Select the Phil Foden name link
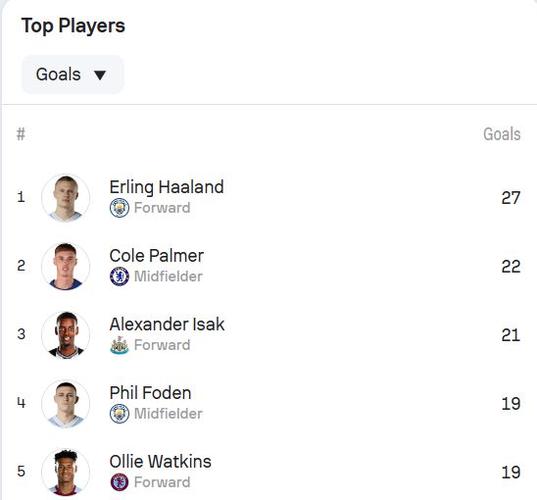 150,392
